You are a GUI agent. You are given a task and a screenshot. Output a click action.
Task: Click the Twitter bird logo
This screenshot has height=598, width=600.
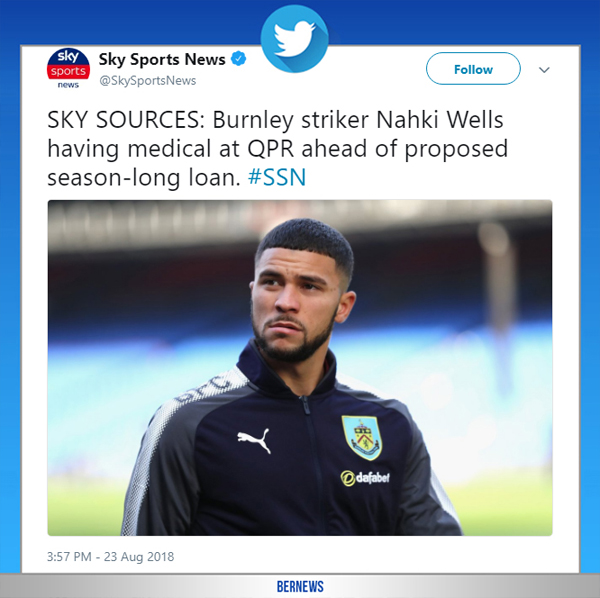(294, 39)
